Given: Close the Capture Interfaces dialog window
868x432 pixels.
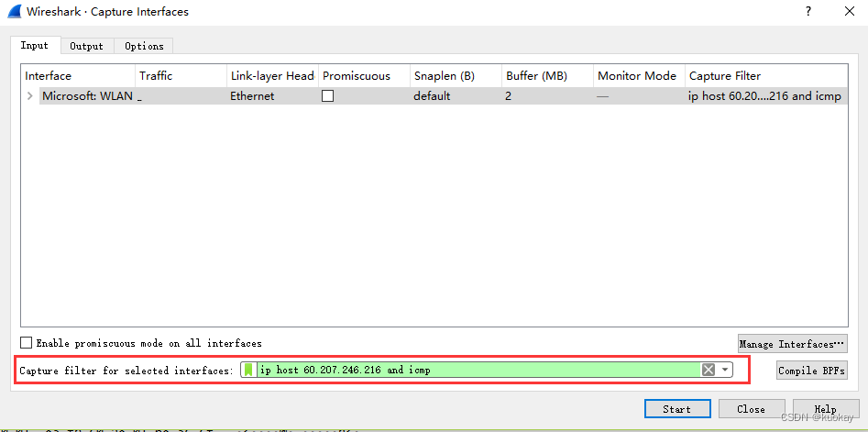Looking at the screenshot, I should (849, 11).
